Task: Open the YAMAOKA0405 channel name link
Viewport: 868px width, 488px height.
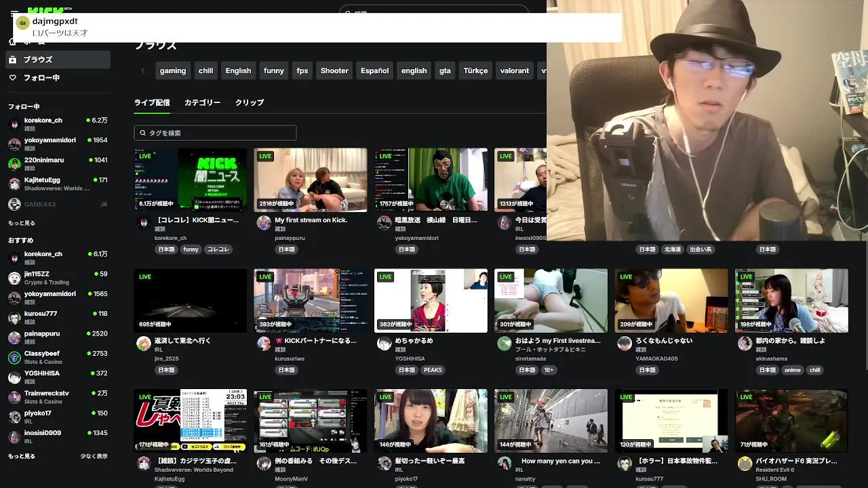Action: pyautogui.click(x=657, y=358)
